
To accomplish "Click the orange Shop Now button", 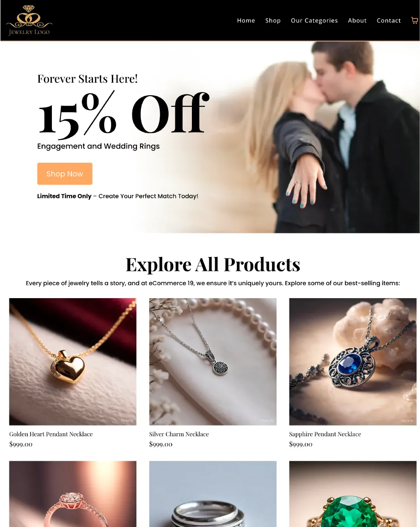I will pyautogui.click(x=64, y=174).
